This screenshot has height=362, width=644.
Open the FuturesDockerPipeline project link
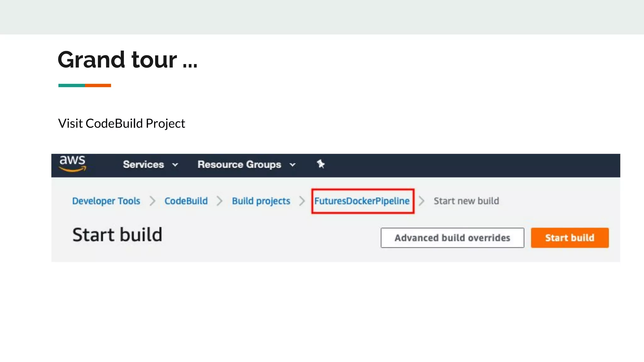pos(362,201)
